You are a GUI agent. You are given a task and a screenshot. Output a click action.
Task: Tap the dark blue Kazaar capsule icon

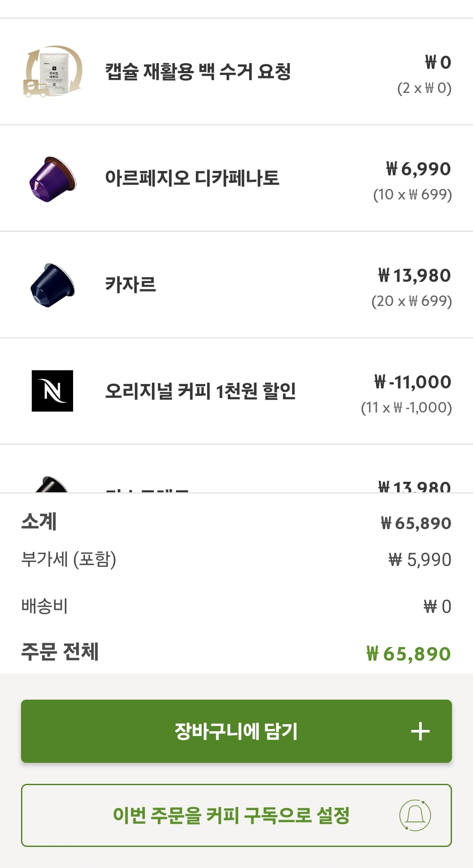coord(53,285)
